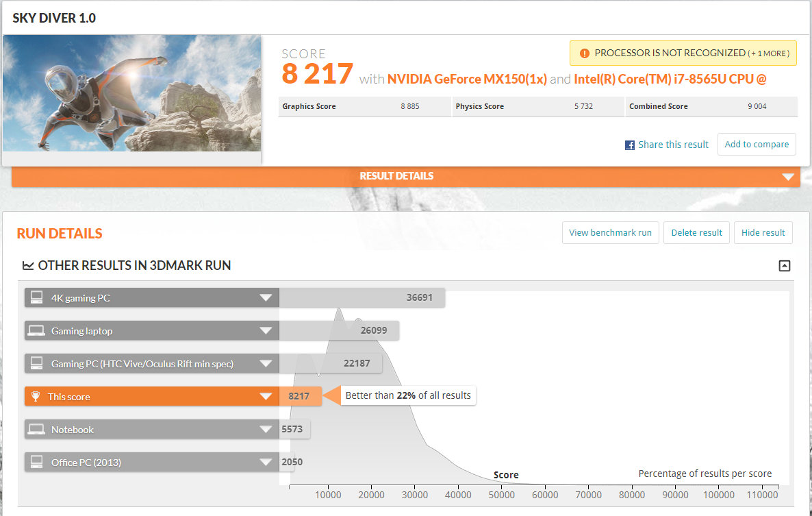Image resolution: width=812 pixels, height=516 pixels.
Task: Click the SKY DIVER 1.0 title
Action: 54,18
